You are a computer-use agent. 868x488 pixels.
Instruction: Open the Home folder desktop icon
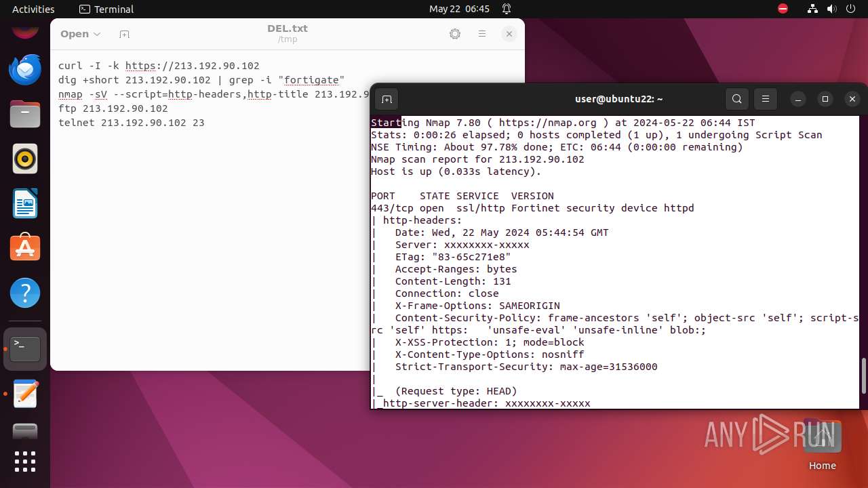pos(822,445)
